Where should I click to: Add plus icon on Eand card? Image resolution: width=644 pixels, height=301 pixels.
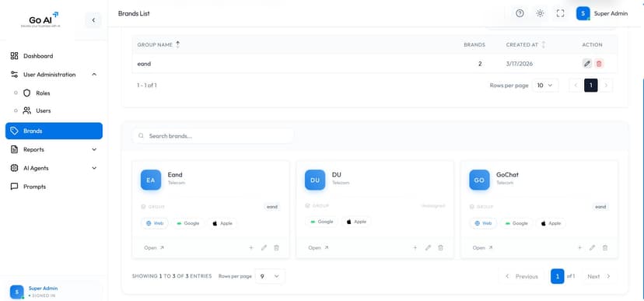point(251,247)
